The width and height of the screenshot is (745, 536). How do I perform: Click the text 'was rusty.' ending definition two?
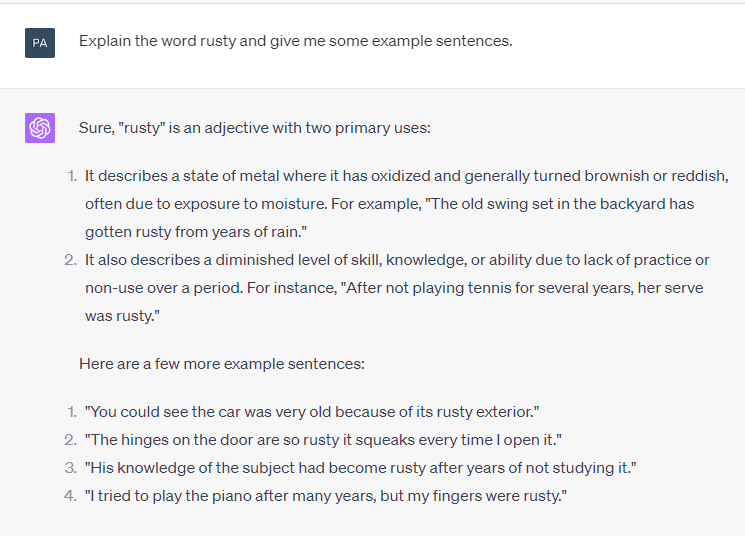[x=122, y=316]
